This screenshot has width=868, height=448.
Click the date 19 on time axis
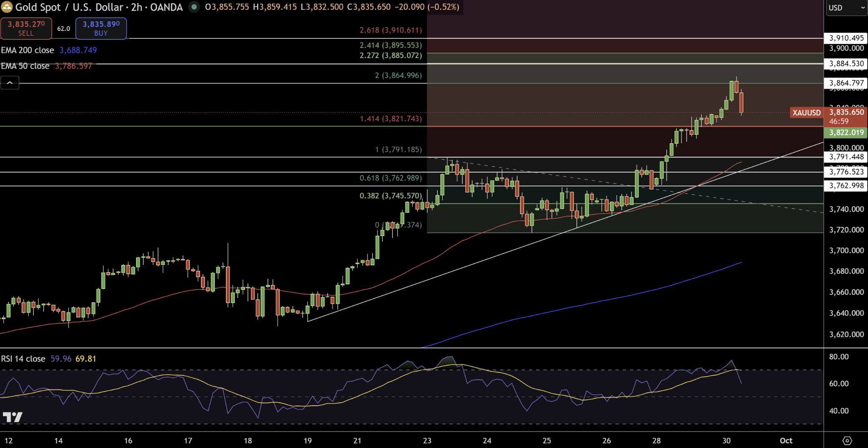point(308,441)
